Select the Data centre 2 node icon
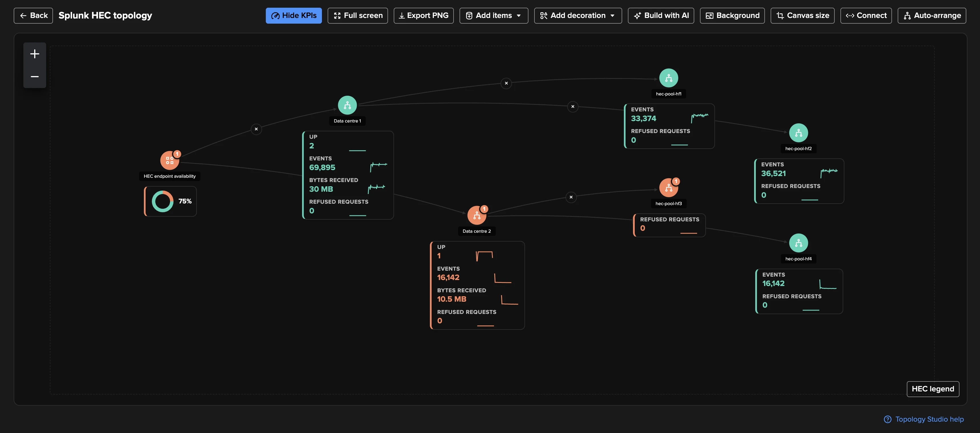Image resolution: width=980 pixels, height=433 pixels. pyautogui.click(x=476, y=216)
